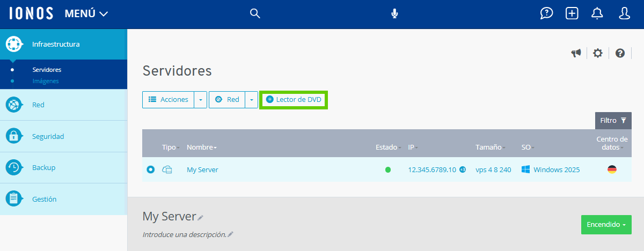Open the user account profile icon
Viewport: 644px width, 251px height.
[x=624, y=13]
